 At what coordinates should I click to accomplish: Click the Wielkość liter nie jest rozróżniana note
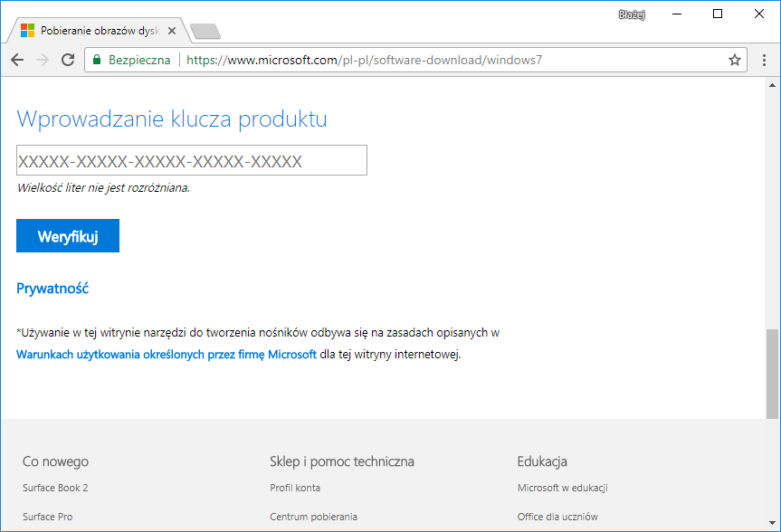(103, 188)
